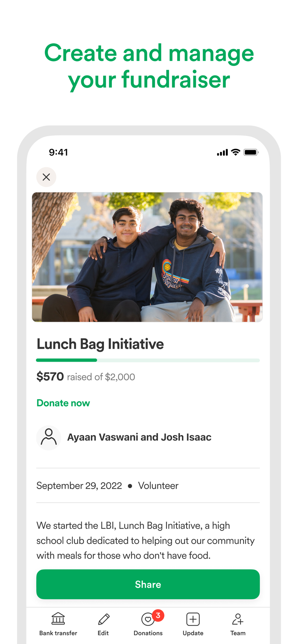Image resolution: width=298 pixels, height=644 pixels.
Task: Tap the Volunteer category label
Action: [158, 485]
